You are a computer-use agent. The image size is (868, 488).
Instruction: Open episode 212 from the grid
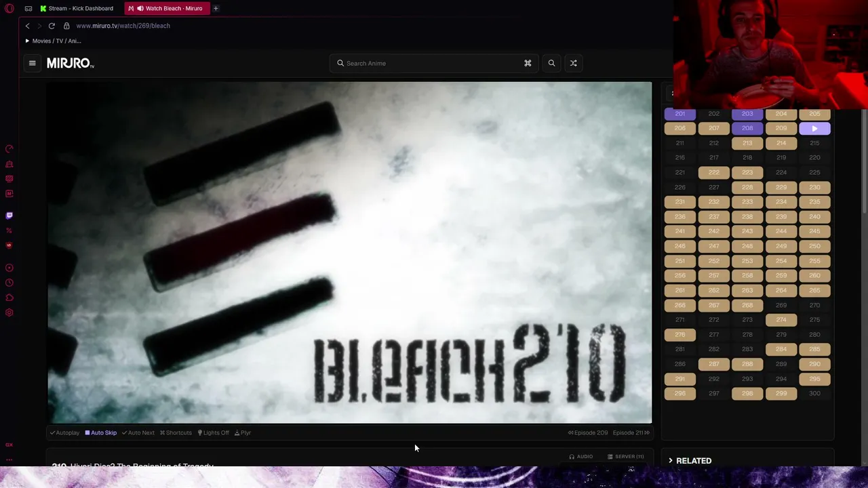(x=713, y=143)
